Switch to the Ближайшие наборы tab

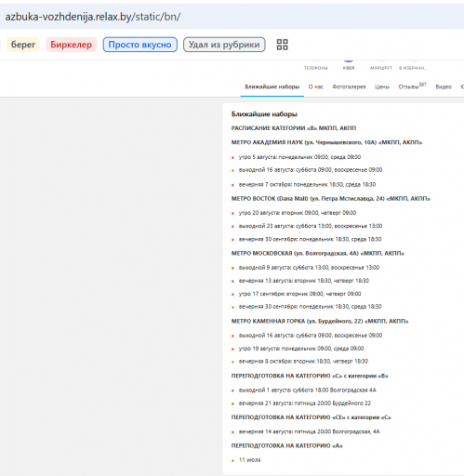coord(272,86)
